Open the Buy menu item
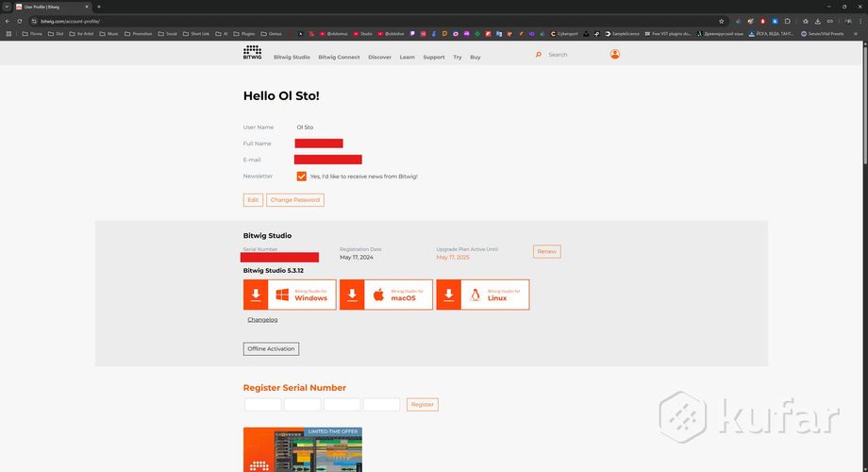Viewport: 868px width, 472px height. [x=476, y=57]
